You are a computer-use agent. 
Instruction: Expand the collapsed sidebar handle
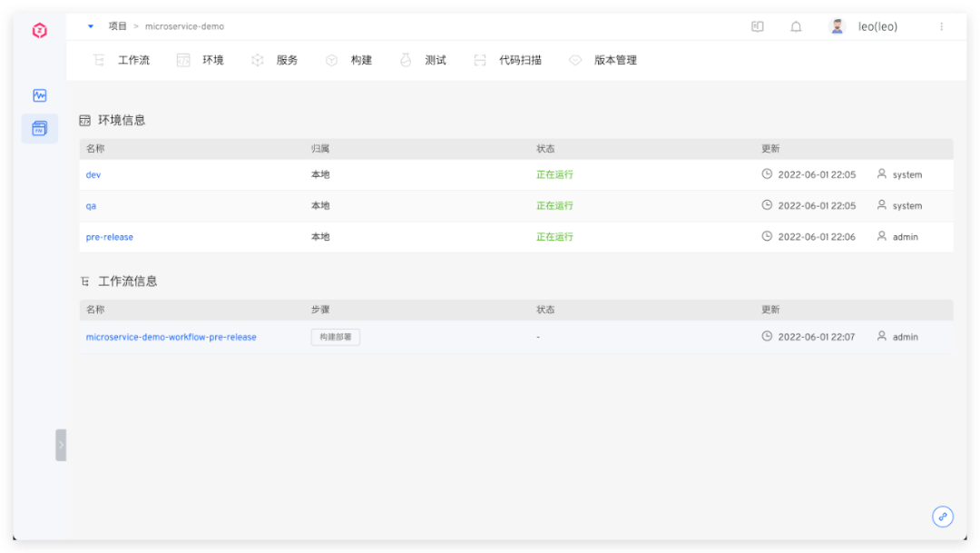pos(61,445)
